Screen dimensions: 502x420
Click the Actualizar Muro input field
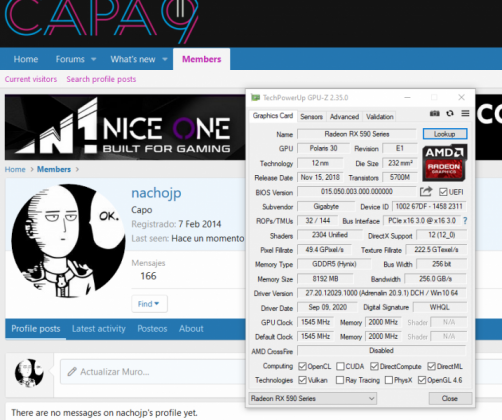[153, 372]
